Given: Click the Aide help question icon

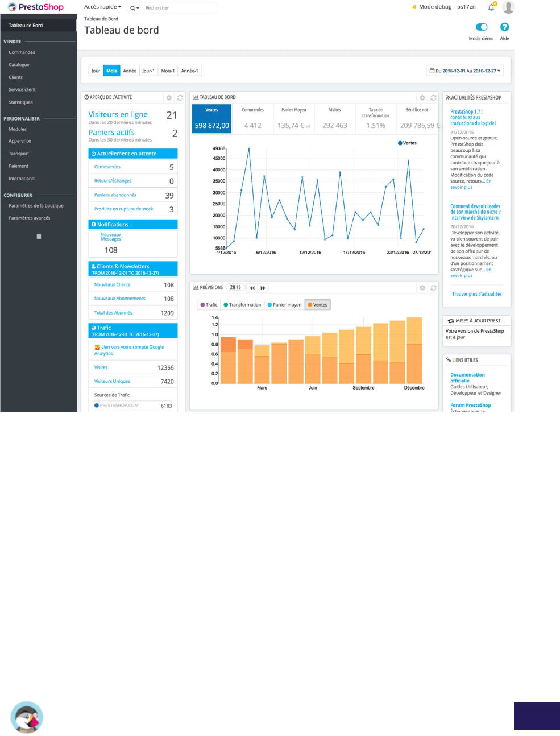Looking at the screenshot, I should pyautogui.click(x=504, y=27).
